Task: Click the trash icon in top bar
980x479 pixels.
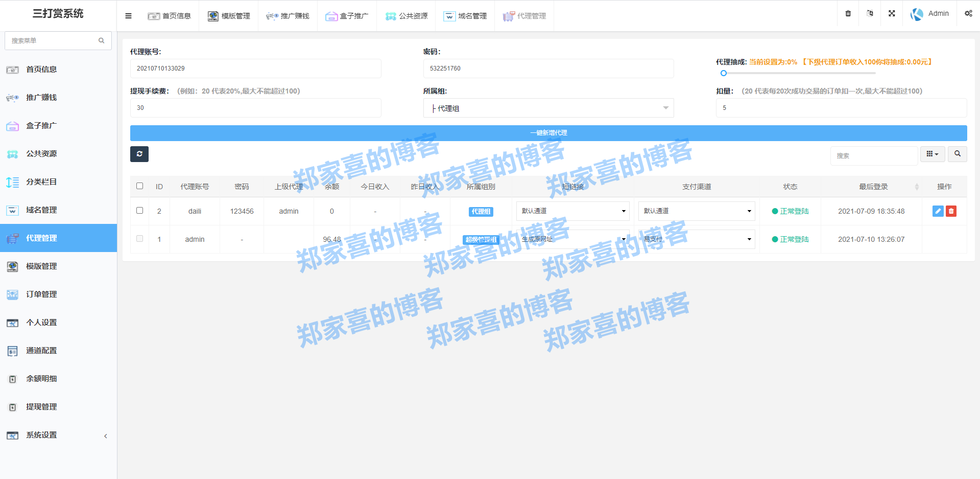Action: pyautogui.click(x=848, y=13)
